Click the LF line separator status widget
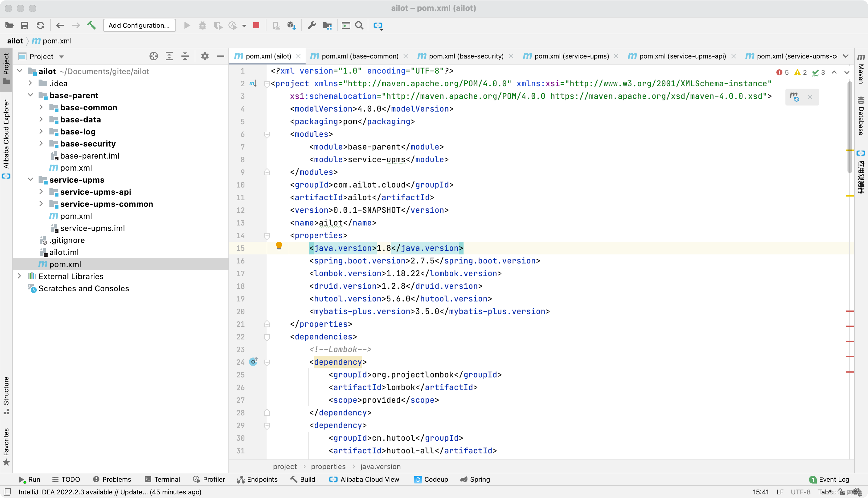The width and height of the screenshot is (868, 498). [x=779, y=492]
